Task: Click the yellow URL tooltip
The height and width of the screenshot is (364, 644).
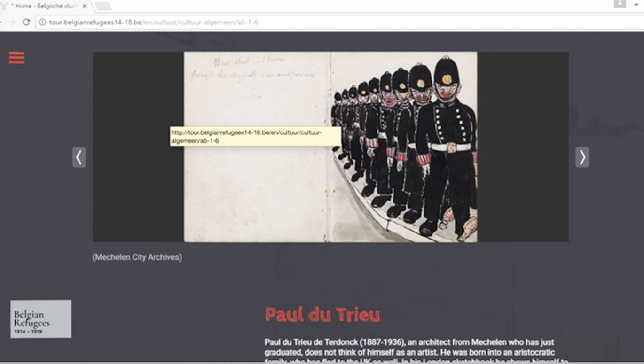Action: click(x=255, y=136)
